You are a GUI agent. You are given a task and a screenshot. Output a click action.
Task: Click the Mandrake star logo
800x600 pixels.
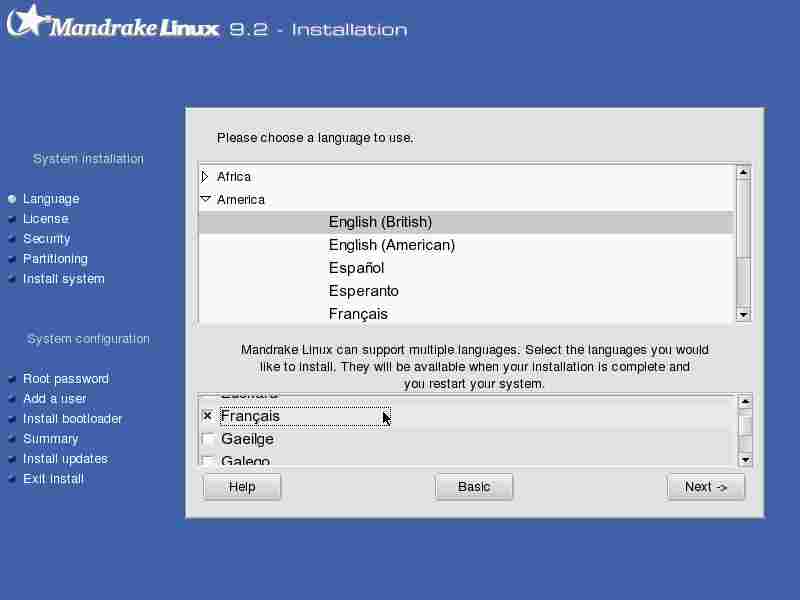coord(27,20)
